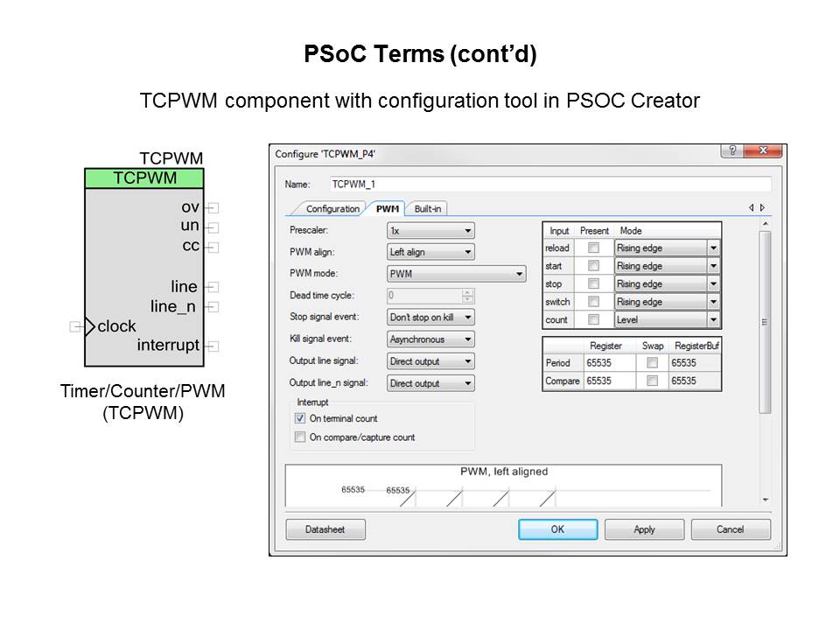This screenshot has height=630, width=840.
Task: Click the cc output terminal square
Action: coord(213,247)
